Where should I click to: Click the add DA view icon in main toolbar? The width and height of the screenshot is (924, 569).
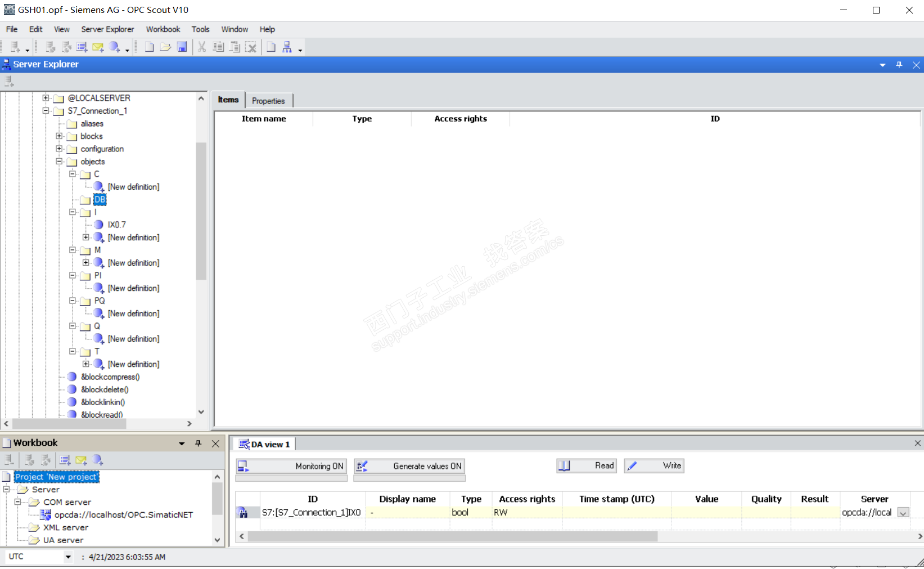click(x=82, y=47)
